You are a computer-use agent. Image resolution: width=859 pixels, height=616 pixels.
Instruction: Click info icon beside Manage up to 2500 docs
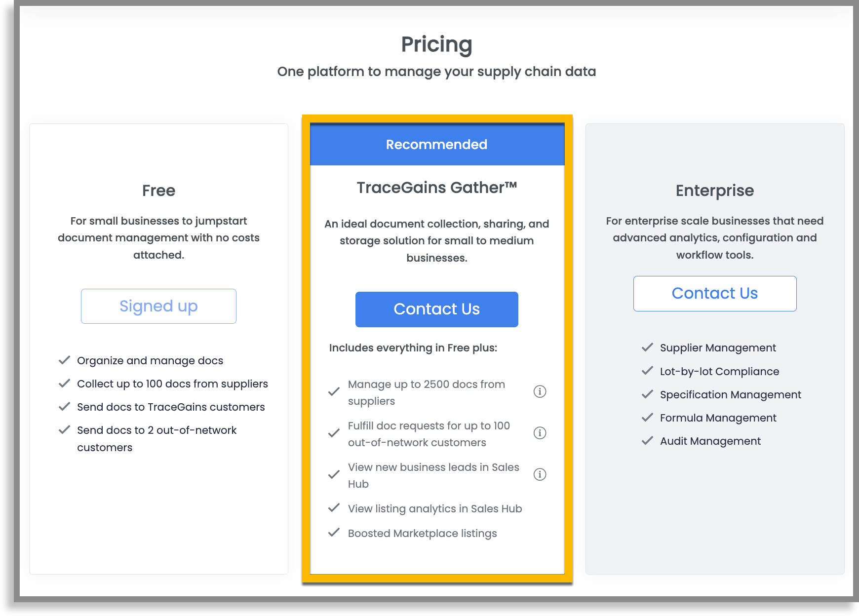point(540,391)
